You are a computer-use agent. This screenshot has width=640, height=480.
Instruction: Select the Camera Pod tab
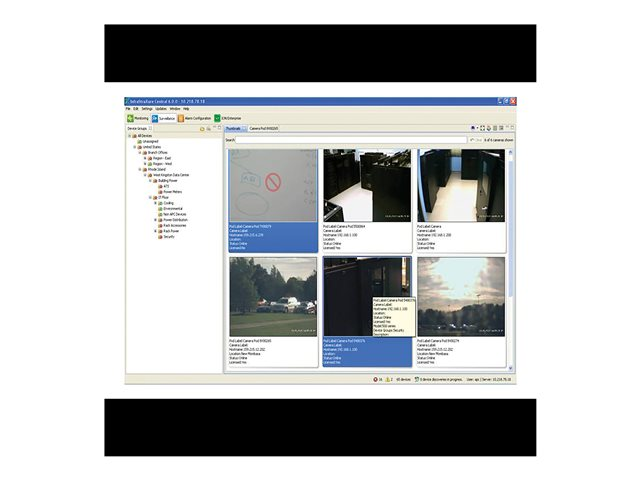[264, 129]
